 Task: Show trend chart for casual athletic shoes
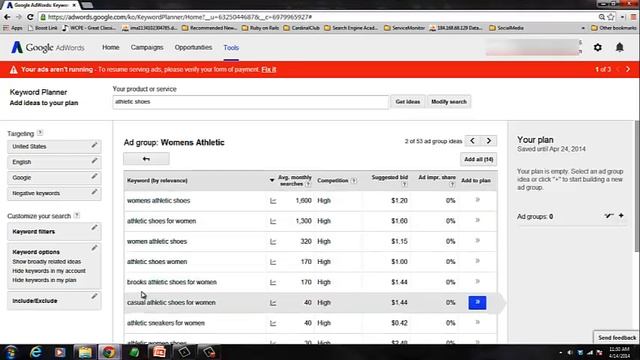pos(273,302)
